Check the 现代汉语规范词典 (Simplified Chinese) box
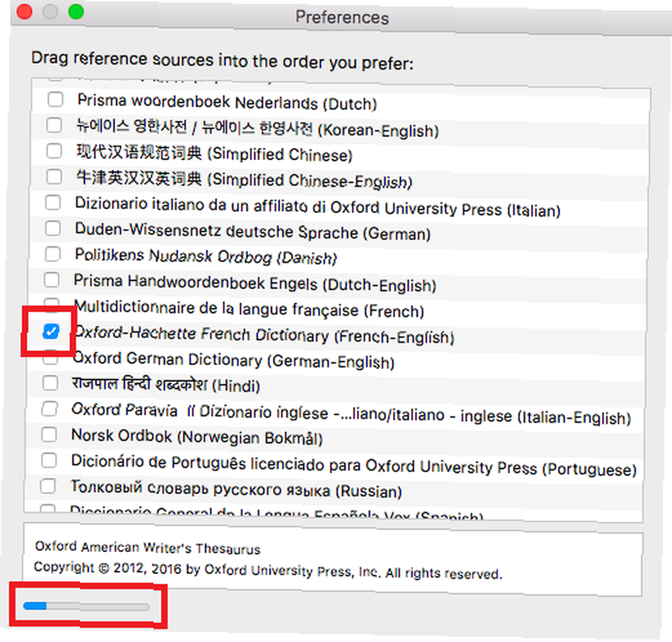The height and width of the screenshot is (642, 672). tap(54, 151)
